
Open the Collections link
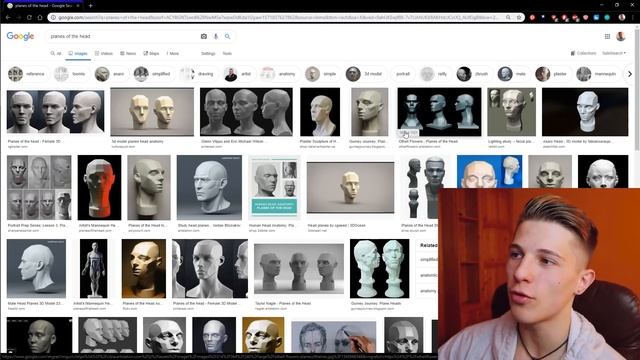(x=584, y=53)
